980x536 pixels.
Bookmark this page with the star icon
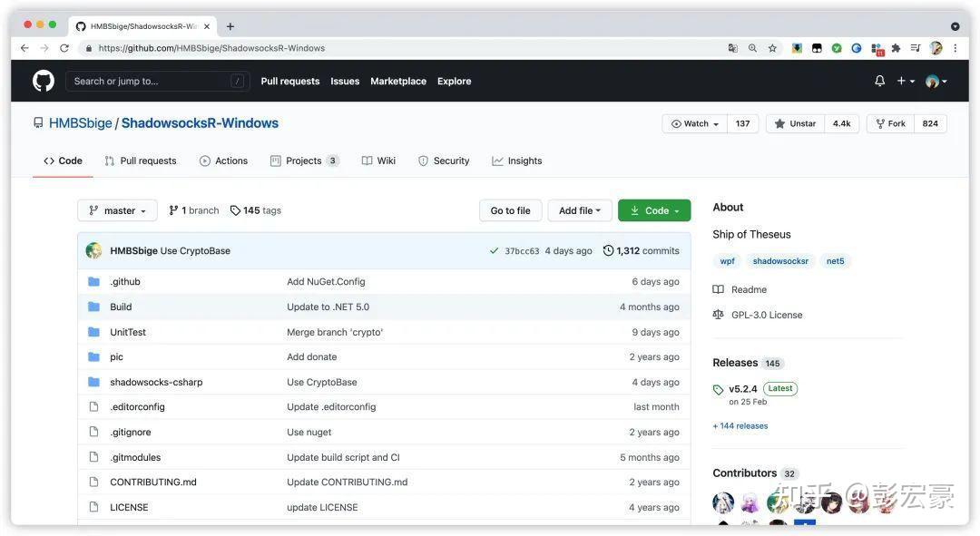tap(772, 48)
